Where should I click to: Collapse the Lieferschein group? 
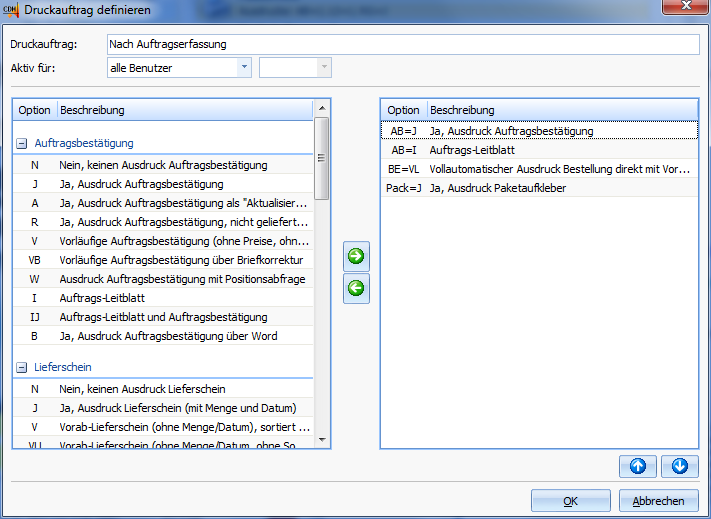[22, 368]
